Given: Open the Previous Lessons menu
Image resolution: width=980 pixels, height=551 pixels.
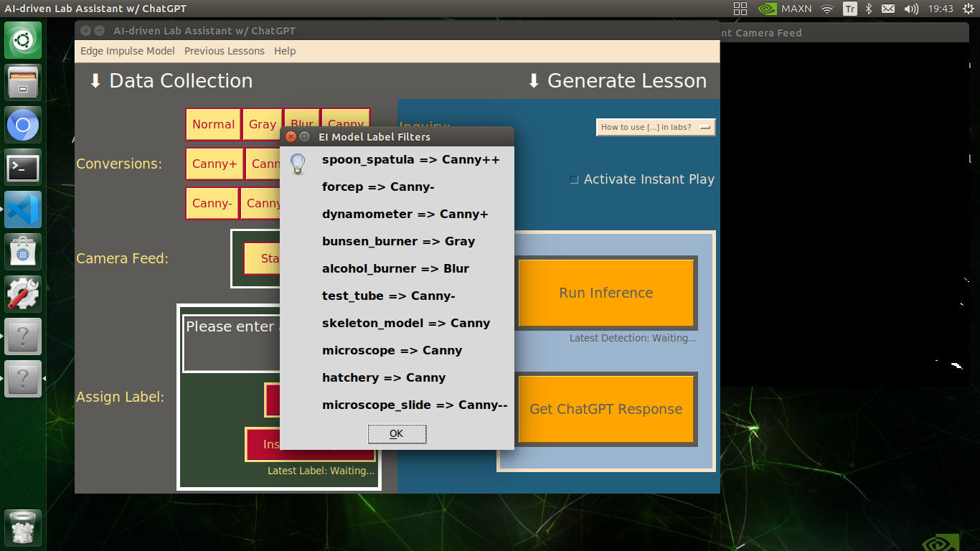Looking at the screenshot, I should [x=224, y=51].
